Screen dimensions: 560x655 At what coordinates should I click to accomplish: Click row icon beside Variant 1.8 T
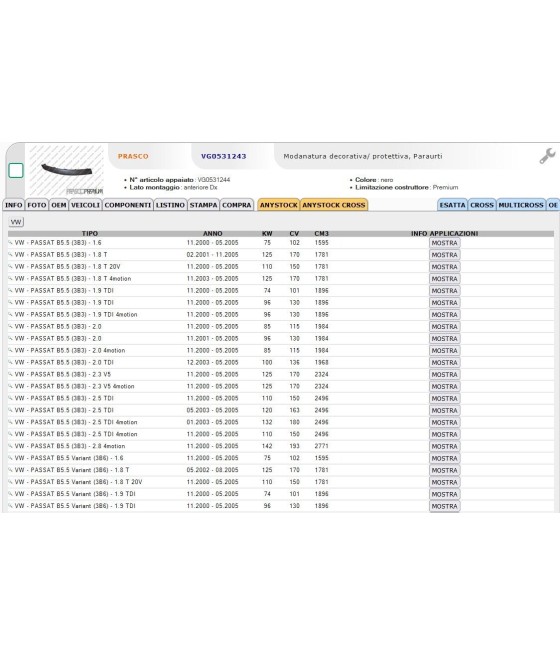point(10,470)
